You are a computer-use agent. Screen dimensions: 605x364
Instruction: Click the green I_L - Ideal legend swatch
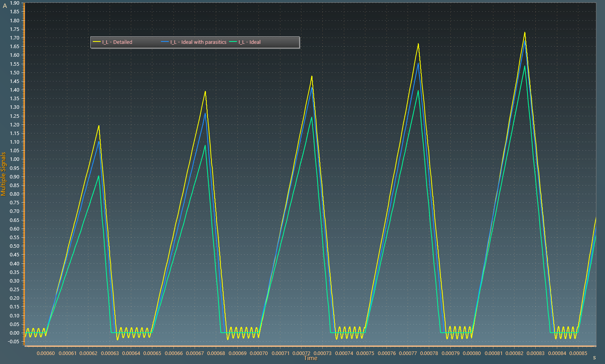[233, 42]
